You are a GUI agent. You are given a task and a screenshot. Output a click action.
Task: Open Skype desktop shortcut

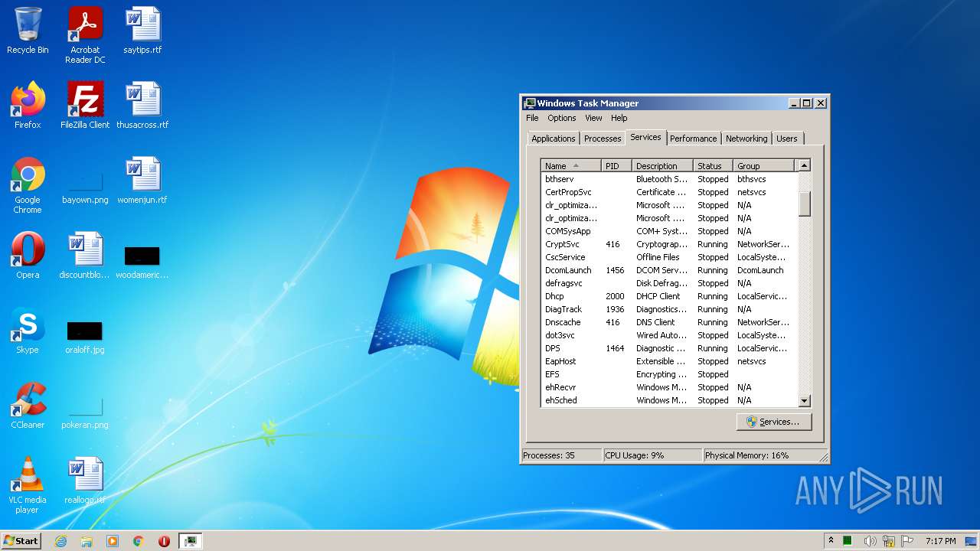28,331
